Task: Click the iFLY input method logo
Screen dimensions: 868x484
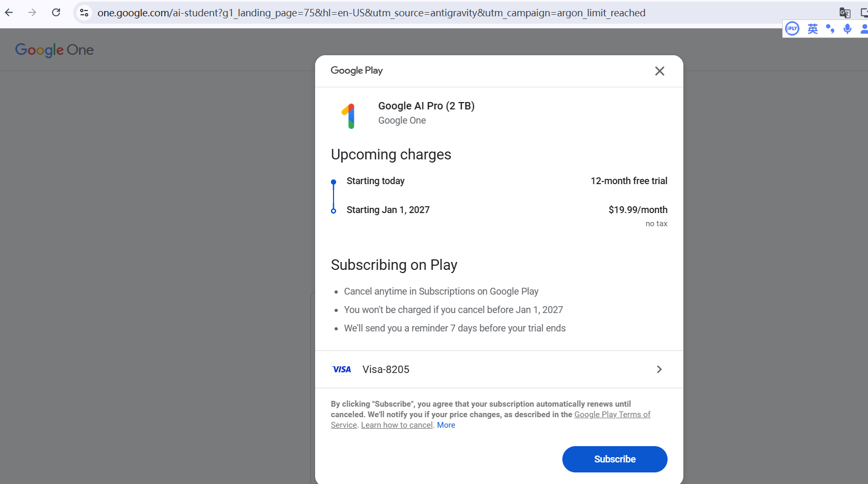Action: click(792, 29)
